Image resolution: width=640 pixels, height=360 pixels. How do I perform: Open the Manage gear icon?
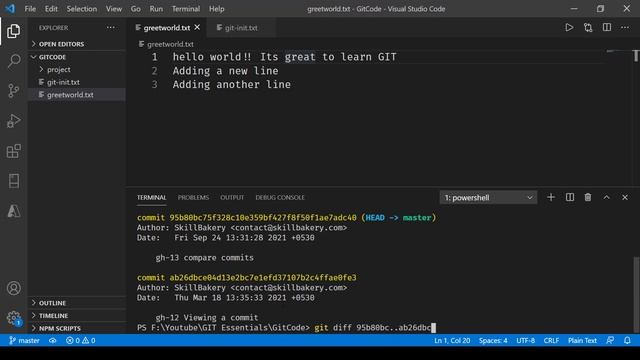[13, 318]
